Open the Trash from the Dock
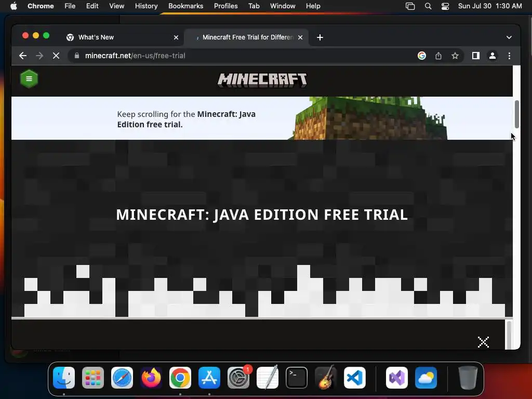 click(x=468, y=378)
